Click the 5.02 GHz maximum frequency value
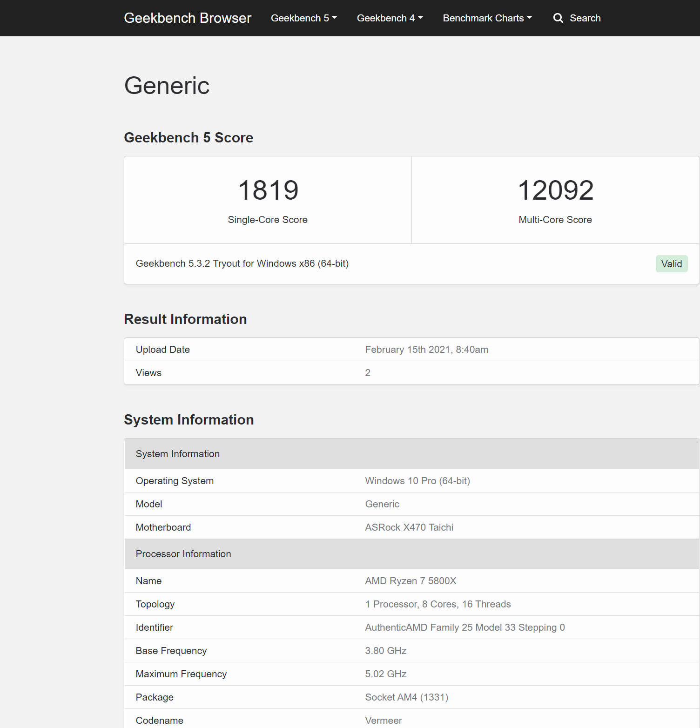The height and width of the screenshot is (728, 700). pos(386,674)
